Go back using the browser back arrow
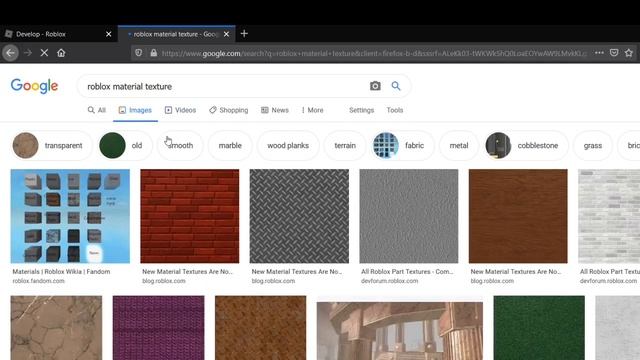Viewport: 640px width, 360px height. point(11,53)
